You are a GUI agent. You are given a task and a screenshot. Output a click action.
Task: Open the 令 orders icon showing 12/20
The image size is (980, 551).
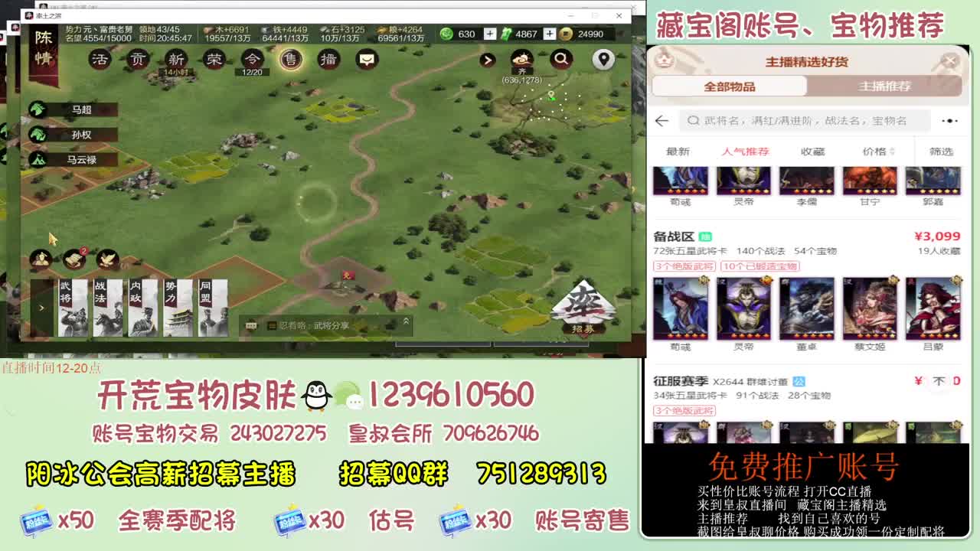pos(252,59)
